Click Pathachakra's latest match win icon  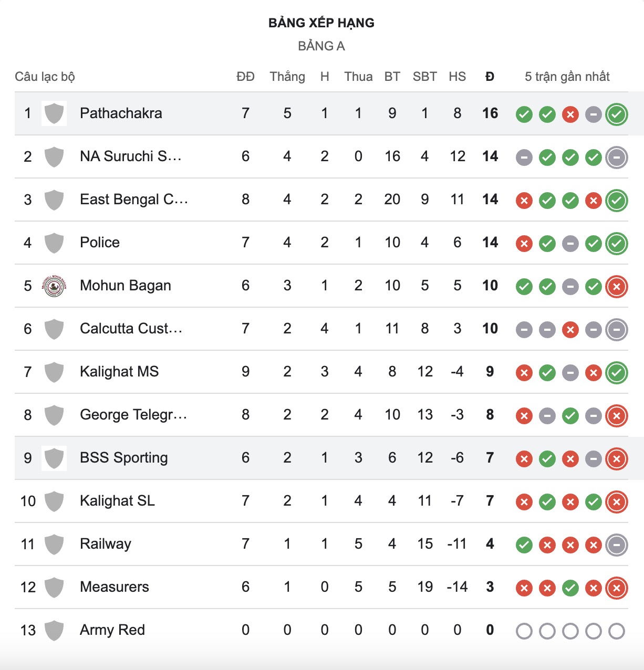pyautogui.click(x=617, y=114)
